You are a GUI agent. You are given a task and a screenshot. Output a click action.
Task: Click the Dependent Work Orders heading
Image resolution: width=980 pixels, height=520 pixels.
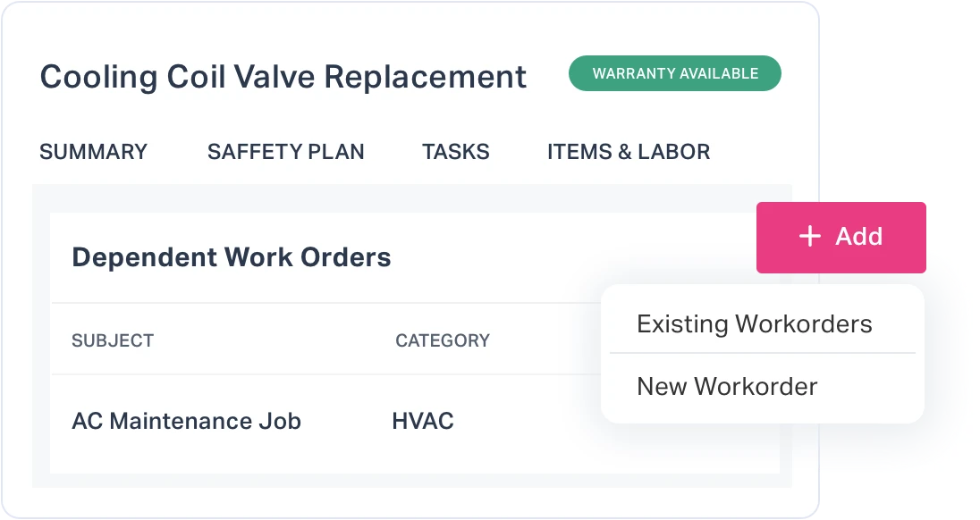232,257
